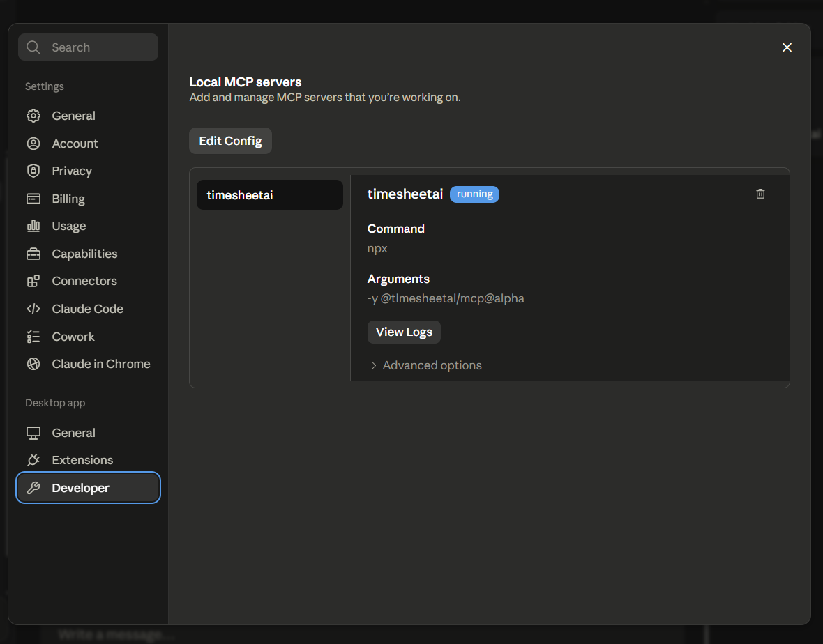Select Capabilities in the sidebar
The image size is (823, 644).
tap(88, 254)
